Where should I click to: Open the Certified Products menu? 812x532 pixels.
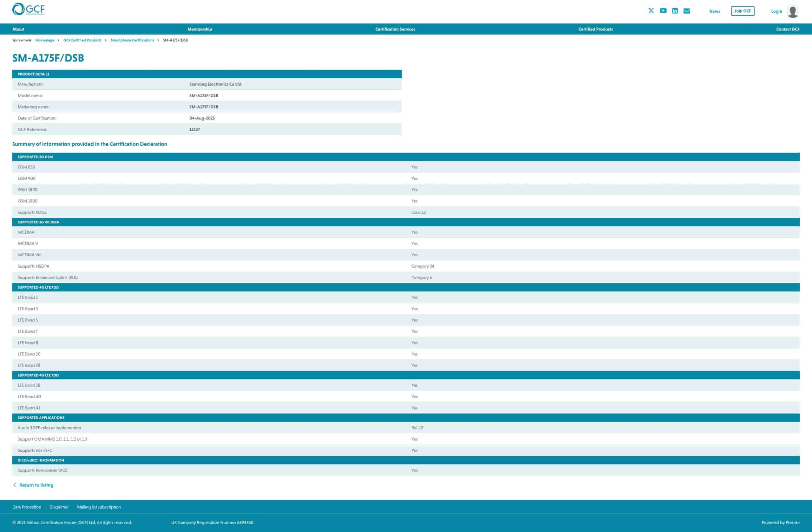coord(595,30)
